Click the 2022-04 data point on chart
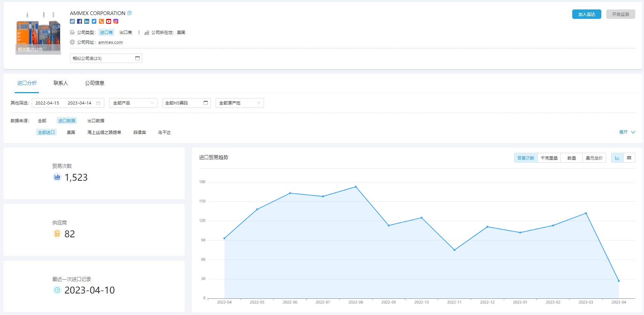Screen dimensions: 644x315 (x=224, y=238)
